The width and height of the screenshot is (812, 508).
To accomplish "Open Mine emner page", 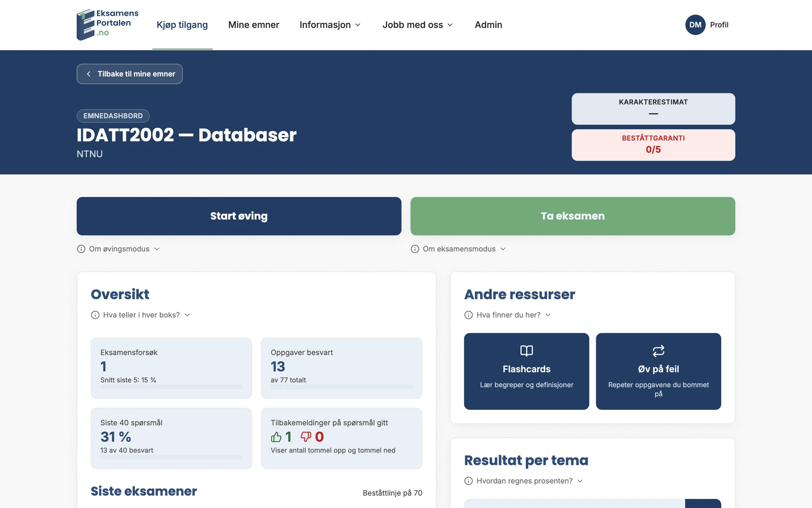I will pos(254,24).
